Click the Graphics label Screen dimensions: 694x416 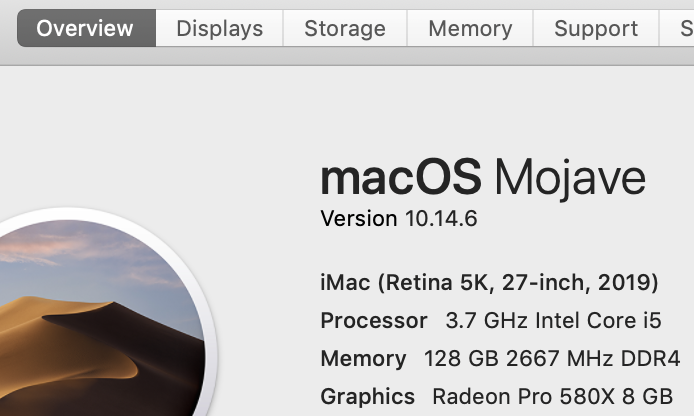click(367, 397)
